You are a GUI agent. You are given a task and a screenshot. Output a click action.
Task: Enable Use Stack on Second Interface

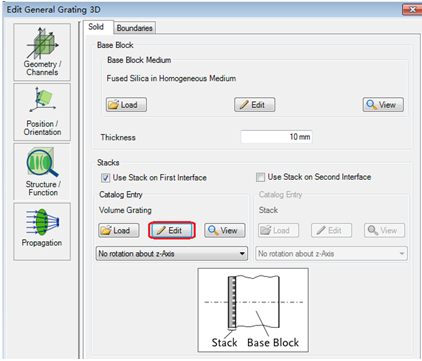tap(260, 177)
